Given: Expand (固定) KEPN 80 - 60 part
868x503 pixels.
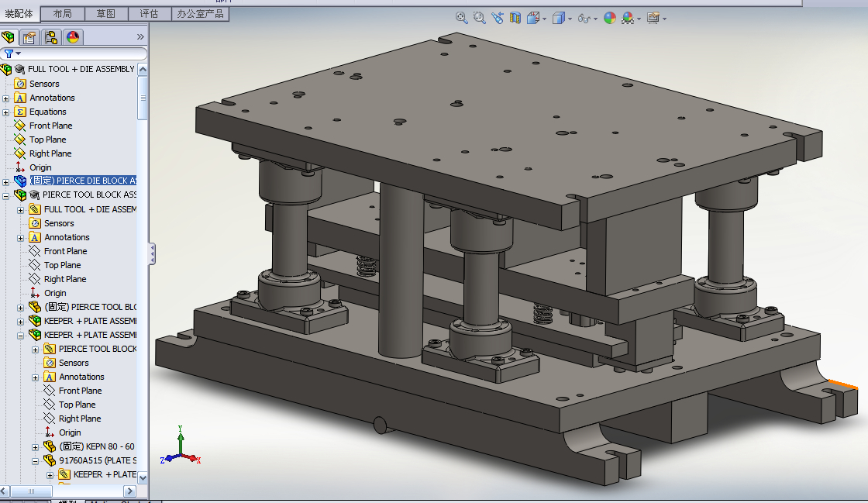Looking at the screenshot, I should 36,447.
